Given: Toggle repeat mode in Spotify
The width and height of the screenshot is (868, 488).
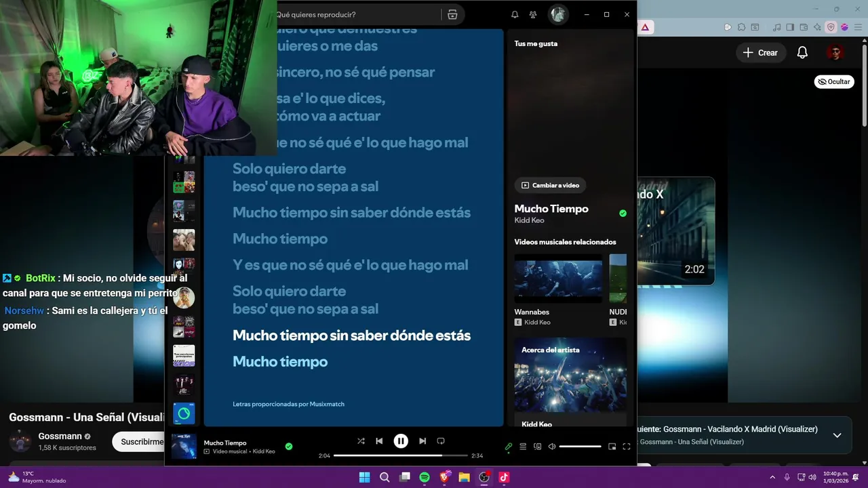Looking at the screenshot, I should click(x=441, y=441).
